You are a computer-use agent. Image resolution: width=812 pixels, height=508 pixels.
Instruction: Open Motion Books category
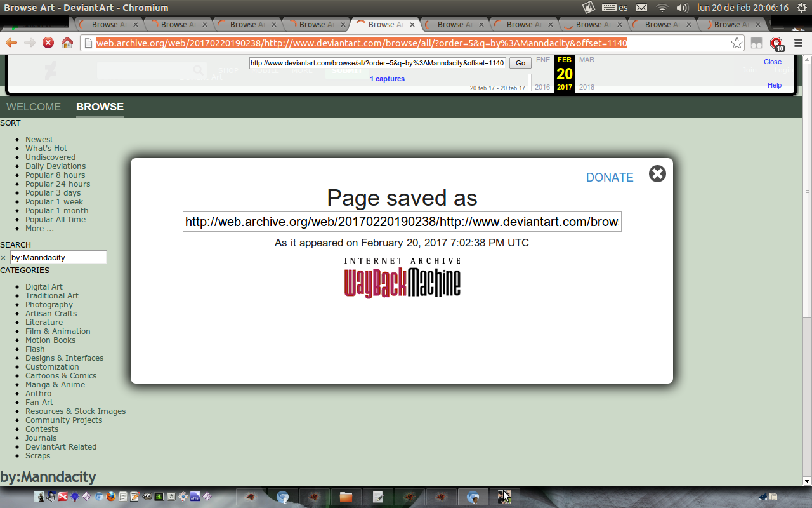click(x=50, y=340)
